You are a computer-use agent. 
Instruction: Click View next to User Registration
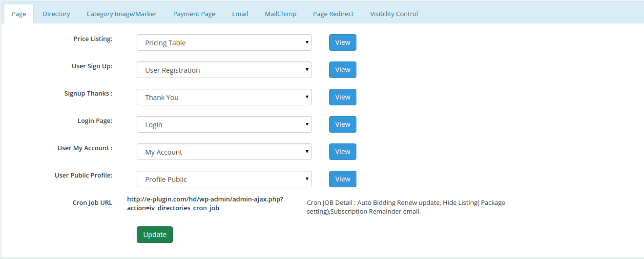click(342, 70)
